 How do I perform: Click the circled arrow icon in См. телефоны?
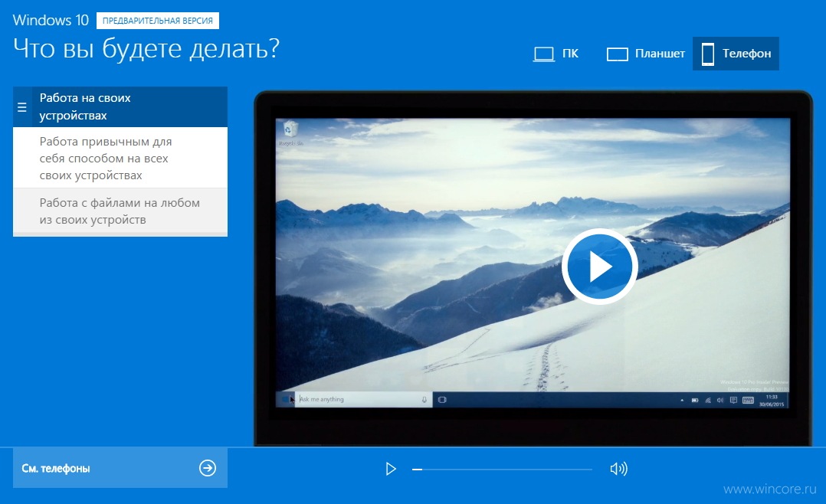tap(208, 468)
